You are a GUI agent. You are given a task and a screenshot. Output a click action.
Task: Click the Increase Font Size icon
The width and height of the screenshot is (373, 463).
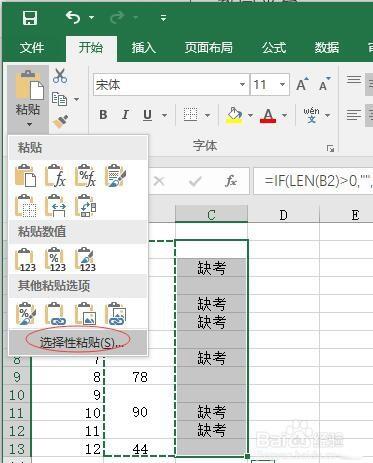(x=302, y=84)
